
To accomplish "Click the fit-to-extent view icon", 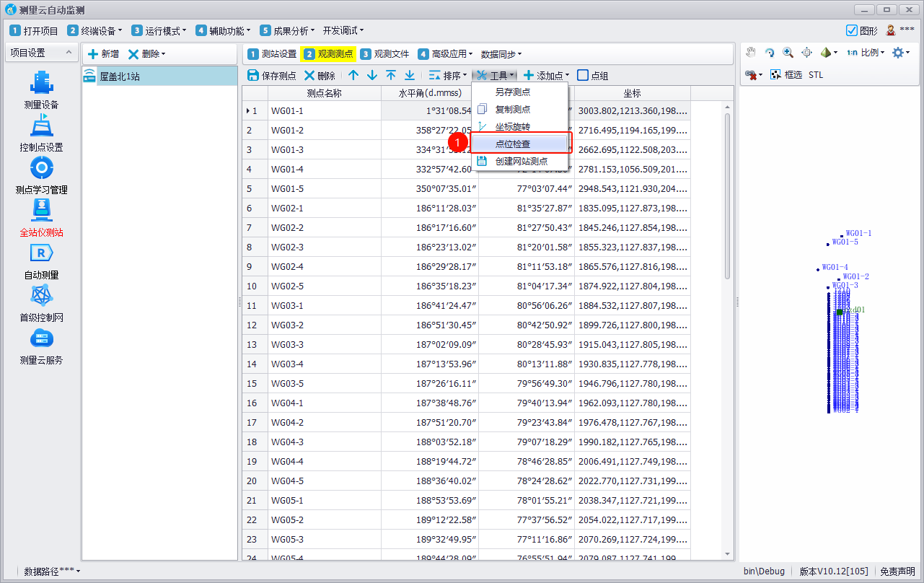I will (x=806, y=53).
